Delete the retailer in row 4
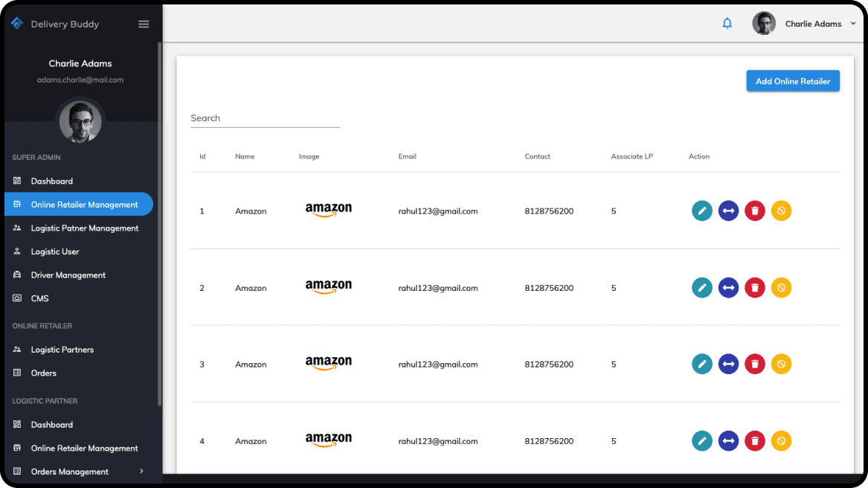This screenshot has height=488, width=868. (x=754, y=441)
